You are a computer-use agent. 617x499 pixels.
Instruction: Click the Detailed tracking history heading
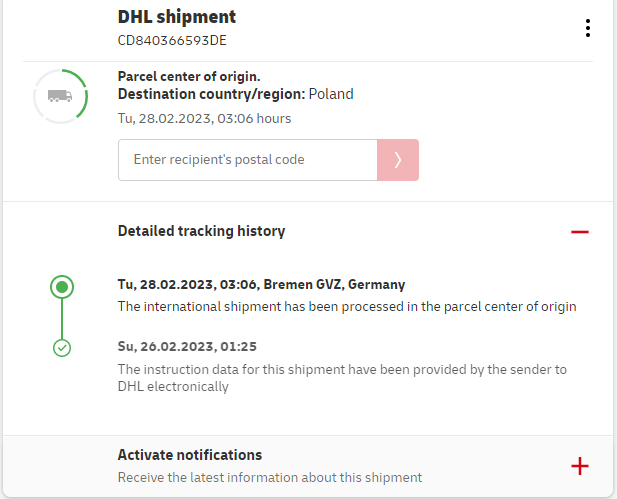[201, 231]
